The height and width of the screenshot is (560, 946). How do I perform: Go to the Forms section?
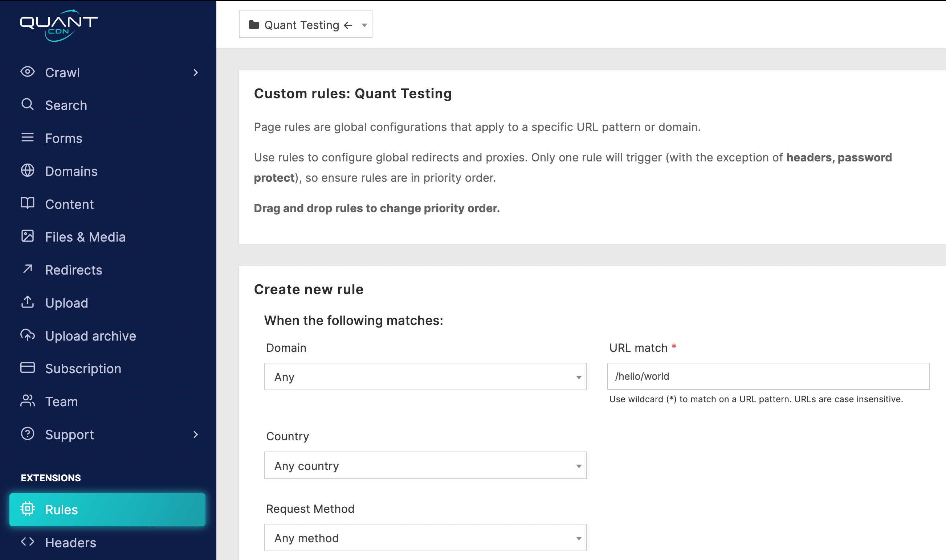click(27, 138)
